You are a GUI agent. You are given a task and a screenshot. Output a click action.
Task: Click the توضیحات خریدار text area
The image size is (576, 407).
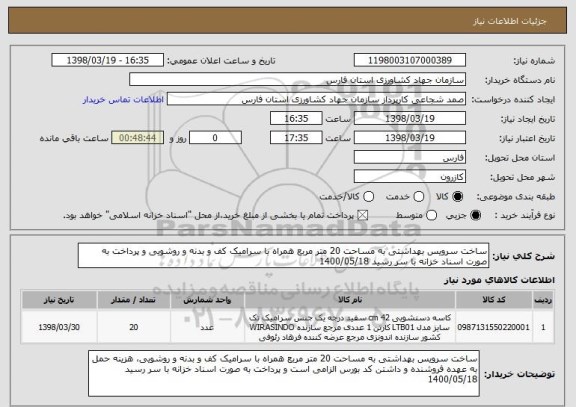(x=284, y=373)
